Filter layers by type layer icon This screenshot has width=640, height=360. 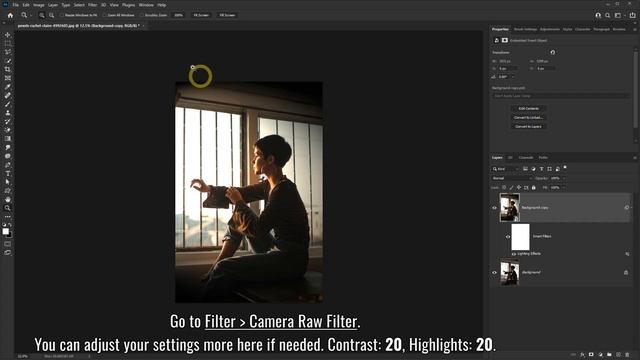[542, 169]
